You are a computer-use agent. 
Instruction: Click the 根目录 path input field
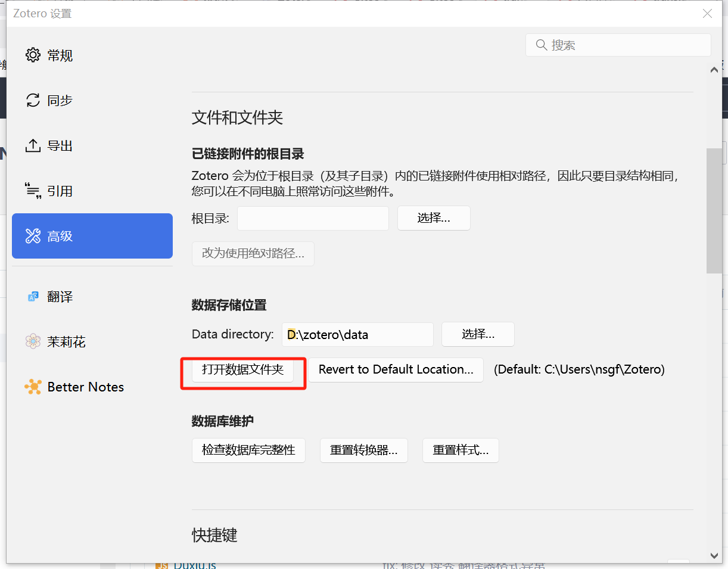click(313, 218)
